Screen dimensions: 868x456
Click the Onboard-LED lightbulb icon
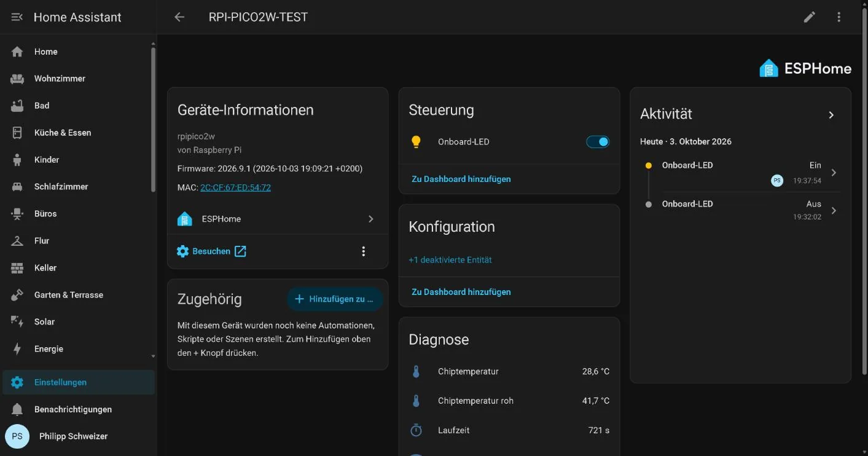(416, 142)
